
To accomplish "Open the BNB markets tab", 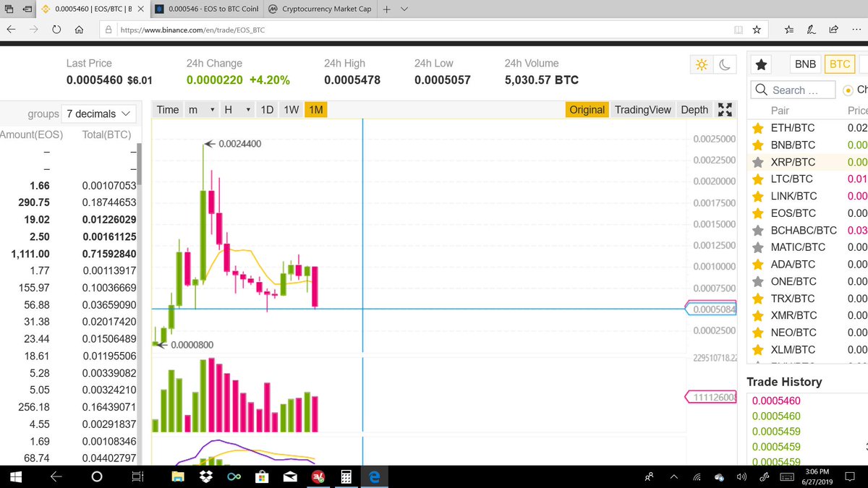I will click(x=805, y=64).
